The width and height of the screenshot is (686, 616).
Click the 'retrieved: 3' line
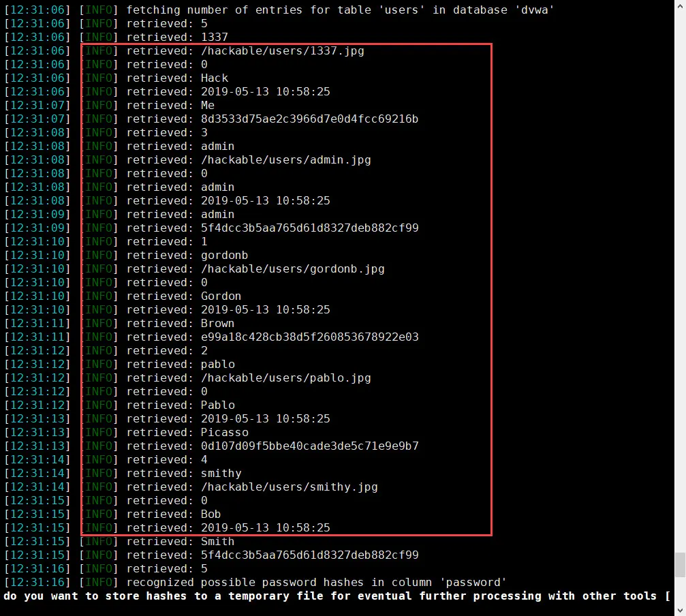click(106, 133)
